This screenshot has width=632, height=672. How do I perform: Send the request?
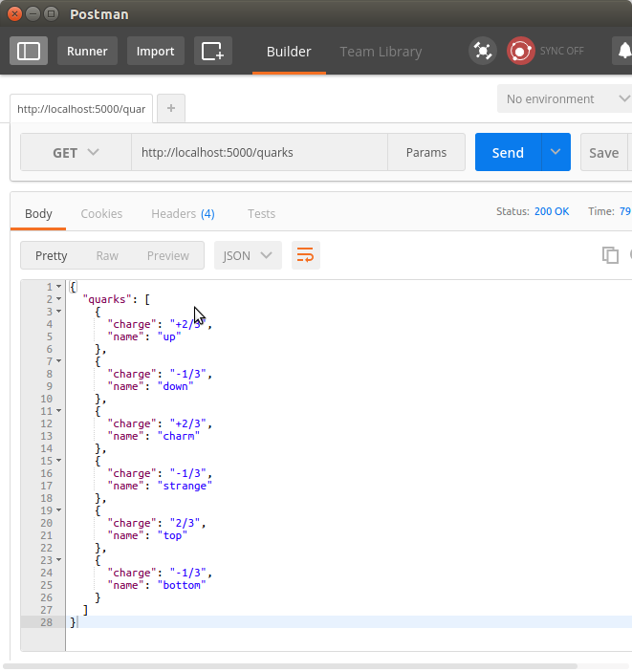[508, 152]
